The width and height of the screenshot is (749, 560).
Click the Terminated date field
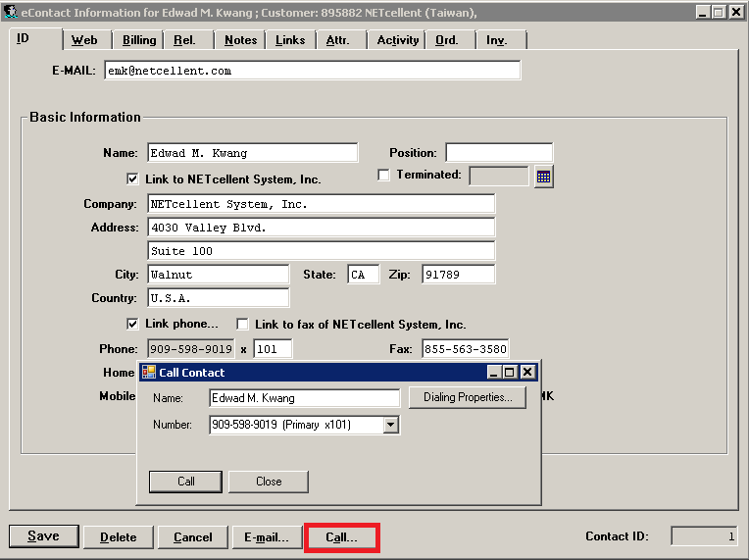[499, 176]
